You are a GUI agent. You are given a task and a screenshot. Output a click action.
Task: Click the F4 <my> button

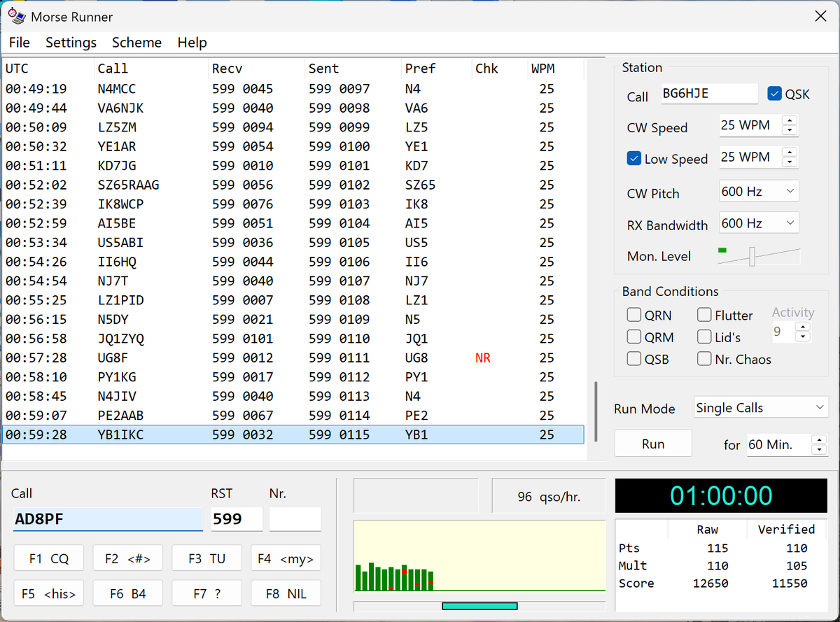click(x=286, y=558)
